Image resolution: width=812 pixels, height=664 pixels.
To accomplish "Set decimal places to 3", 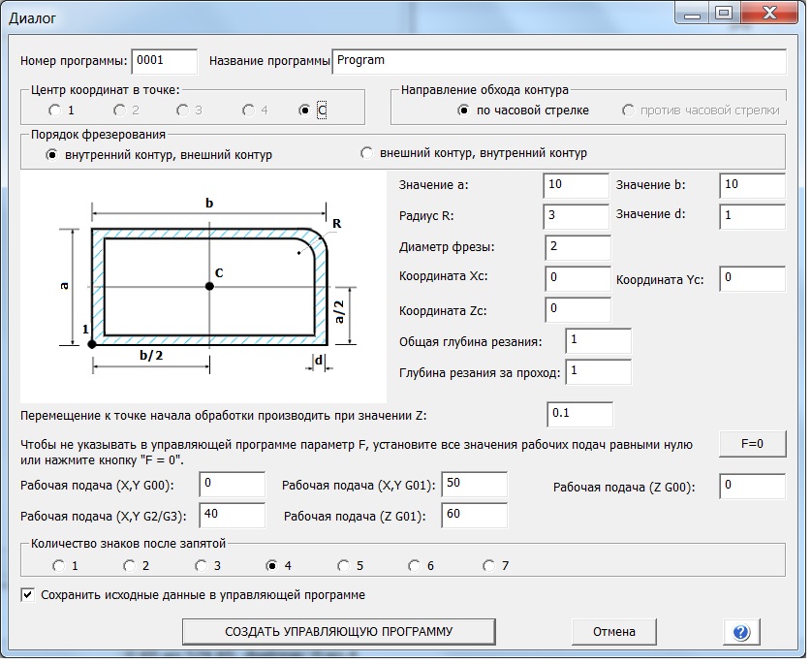I will click(x=201, y=566).
